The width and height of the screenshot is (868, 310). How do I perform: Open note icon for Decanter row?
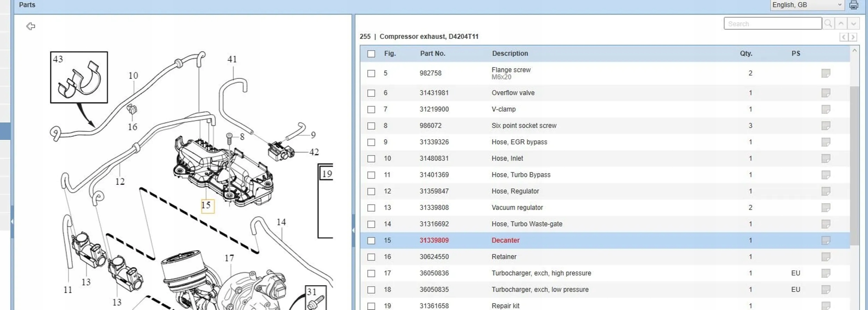[x=826, y=240]
